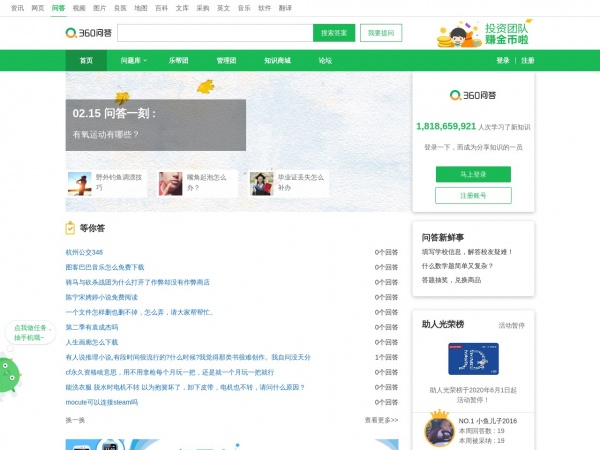The height and width of the screenshot is (450, 600).
Task: Expand the 问题库 dropdown menu
Action: pyautogui.click(x=134, y=60)
